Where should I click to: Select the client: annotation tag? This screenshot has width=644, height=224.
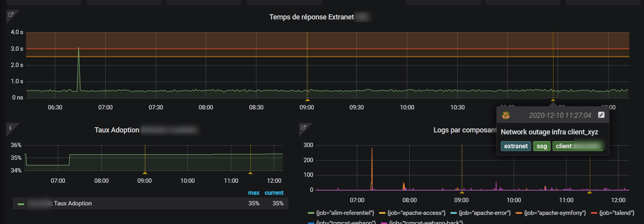click(x=578, y=146)
